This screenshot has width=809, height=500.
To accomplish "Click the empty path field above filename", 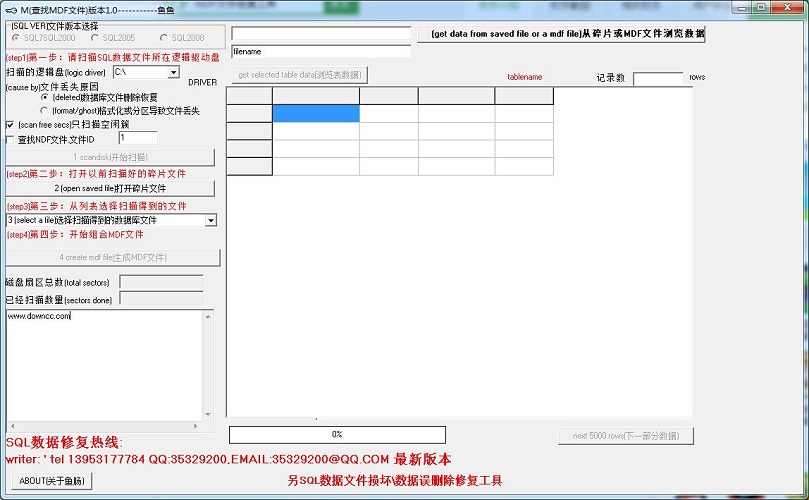I will [x=321, y=34].
